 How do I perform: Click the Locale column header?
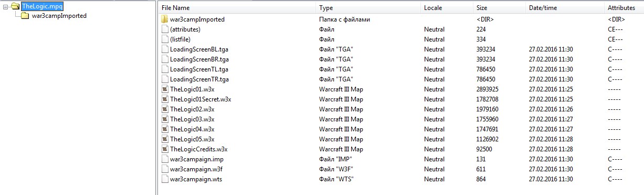(x=447, y=8)
